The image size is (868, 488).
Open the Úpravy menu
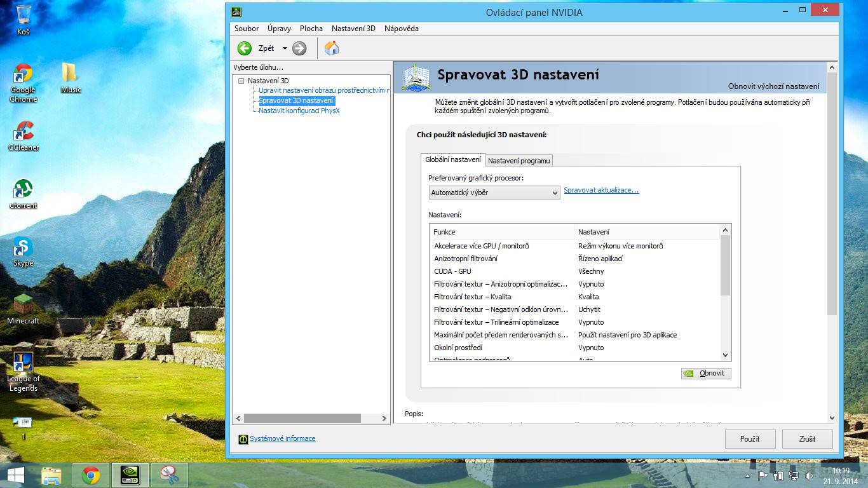[280, 29]
